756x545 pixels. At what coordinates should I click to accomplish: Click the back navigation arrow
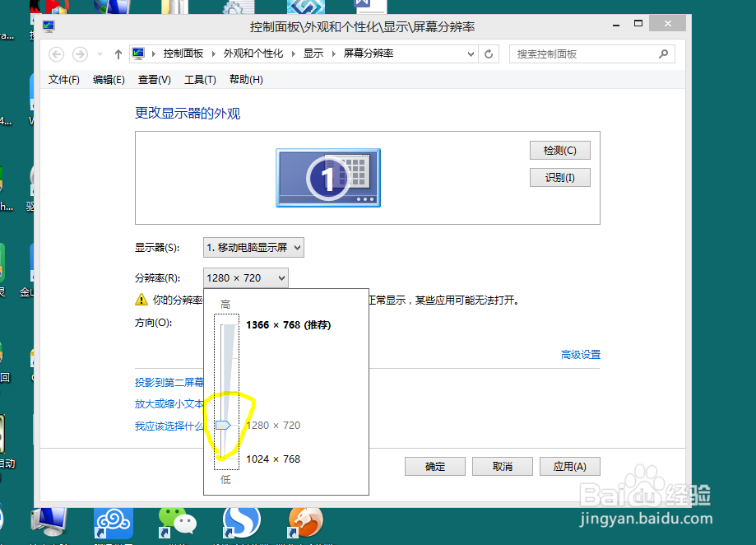56,54
